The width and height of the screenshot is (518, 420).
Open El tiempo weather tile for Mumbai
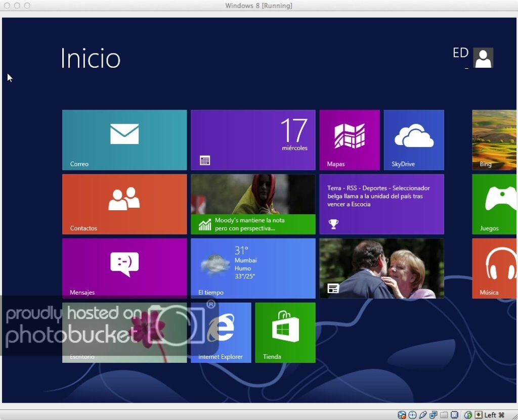pyautogui.click(x=253, y=268)
